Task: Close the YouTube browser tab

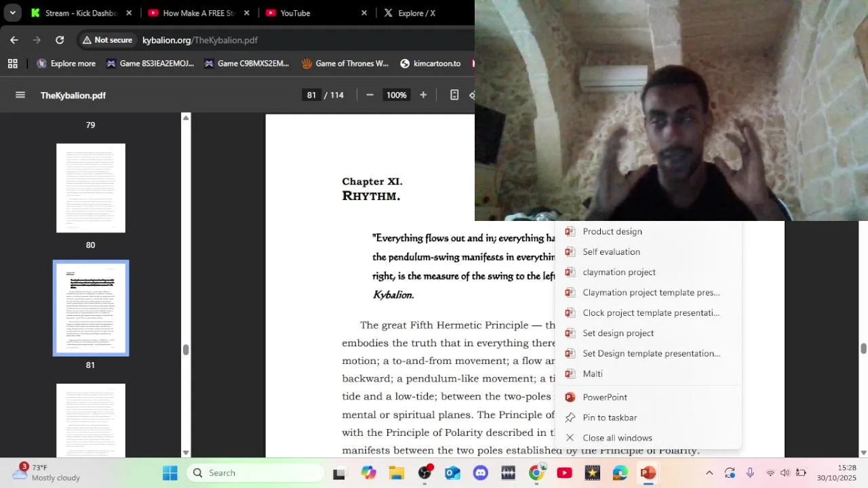Action: coord(364,13)
